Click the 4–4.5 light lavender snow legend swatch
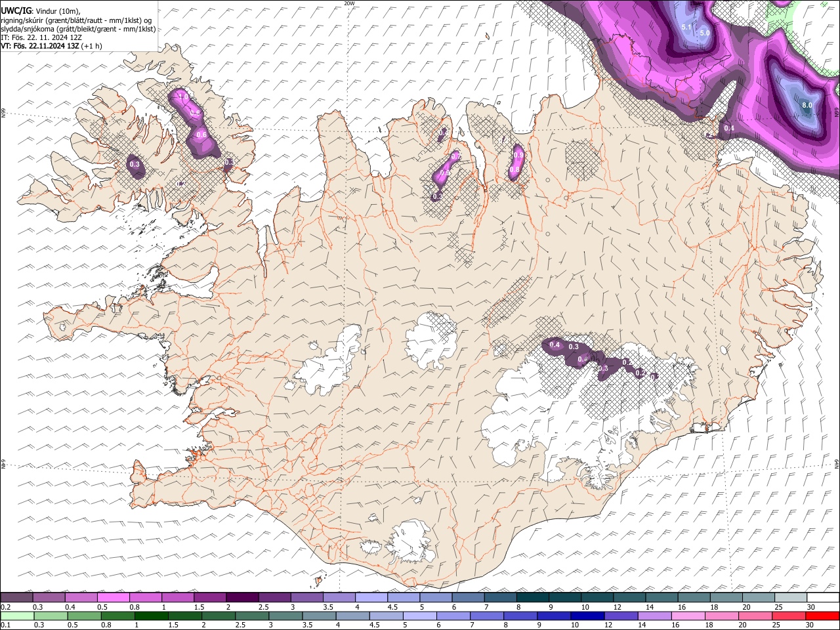This screenshot has height=630, width=840. tap(371, 598)
